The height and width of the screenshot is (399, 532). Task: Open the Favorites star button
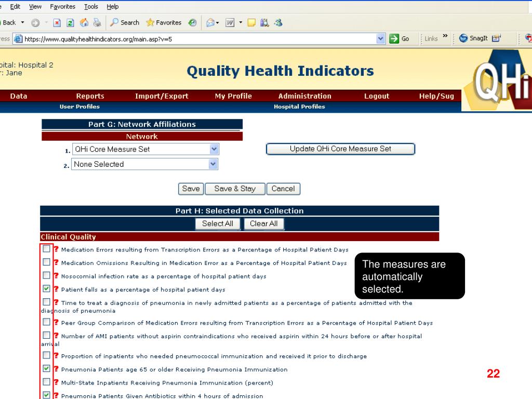(x=164, y=23)
